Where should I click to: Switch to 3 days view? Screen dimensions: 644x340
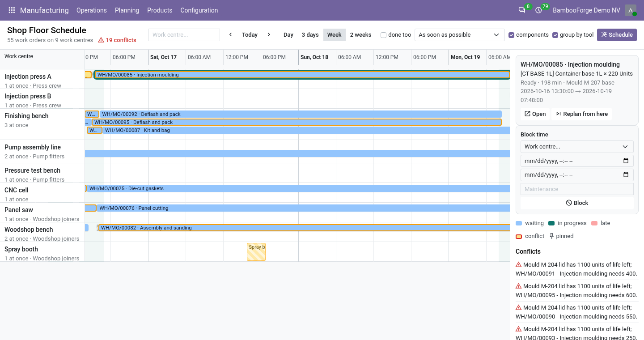tap(310, 35)
